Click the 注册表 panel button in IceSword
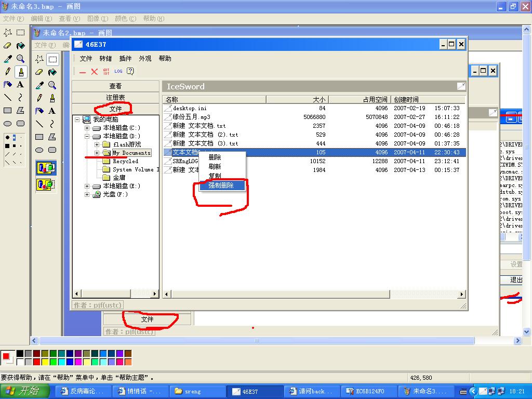 coord(115,97)
